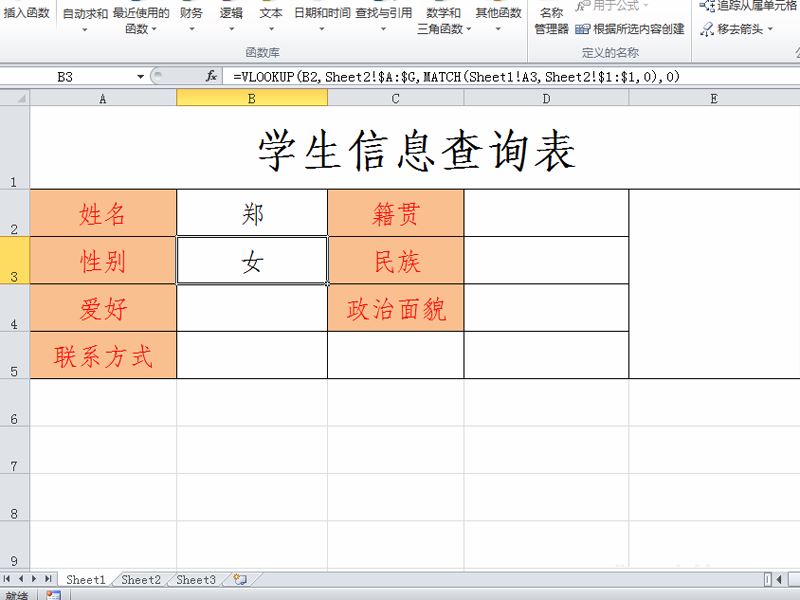Select column C header
Viewport: 800px width, 600px height.
coord(395,98)
